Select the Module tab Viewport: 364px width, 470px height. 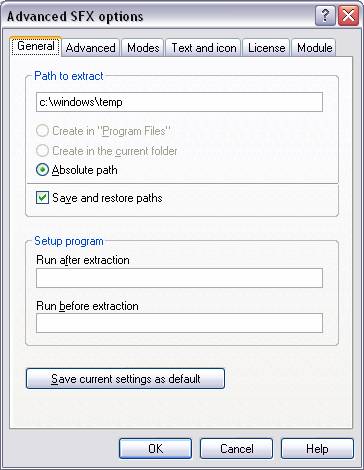[x=314, y=48]
